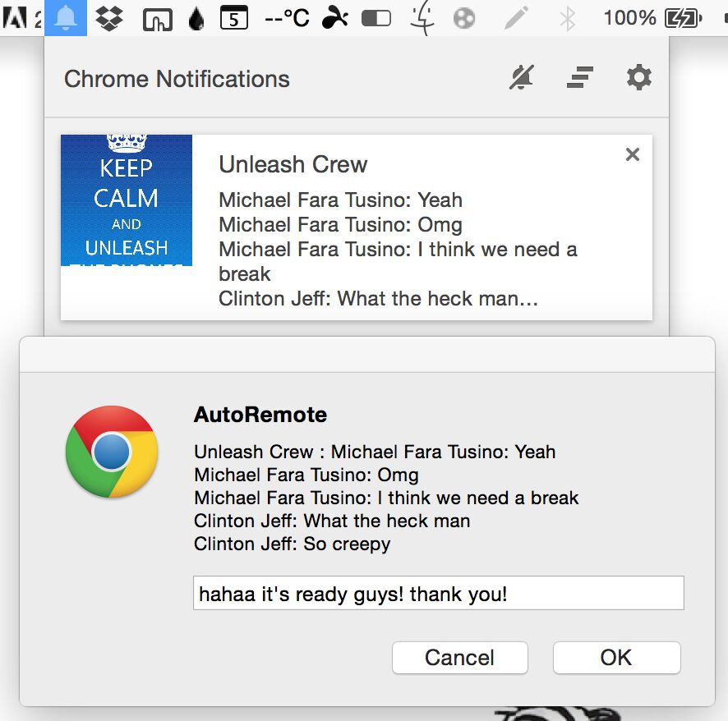
Task: Click the gray globe menu bar icon
Action: [463, 19]
